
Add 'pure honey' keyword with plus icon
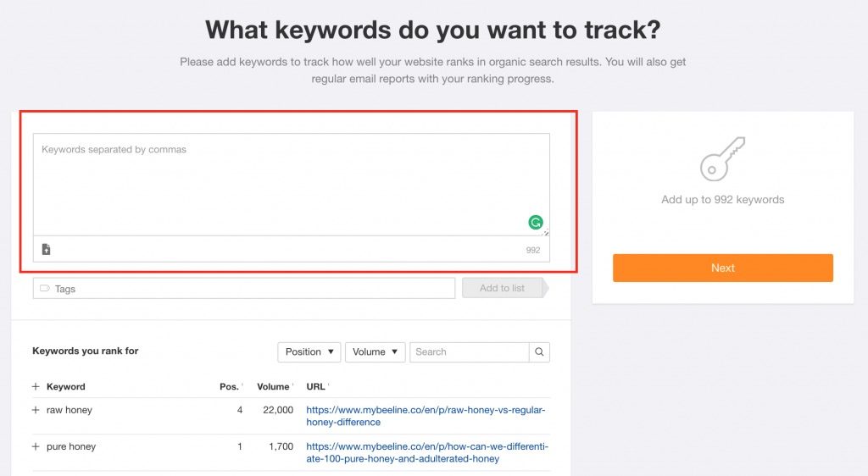[36, 446]
